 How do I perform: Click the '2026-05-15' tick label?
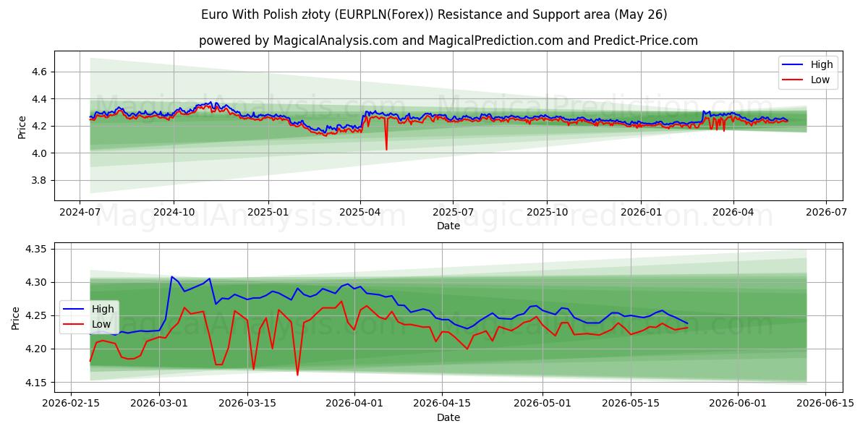click(630, 404)
